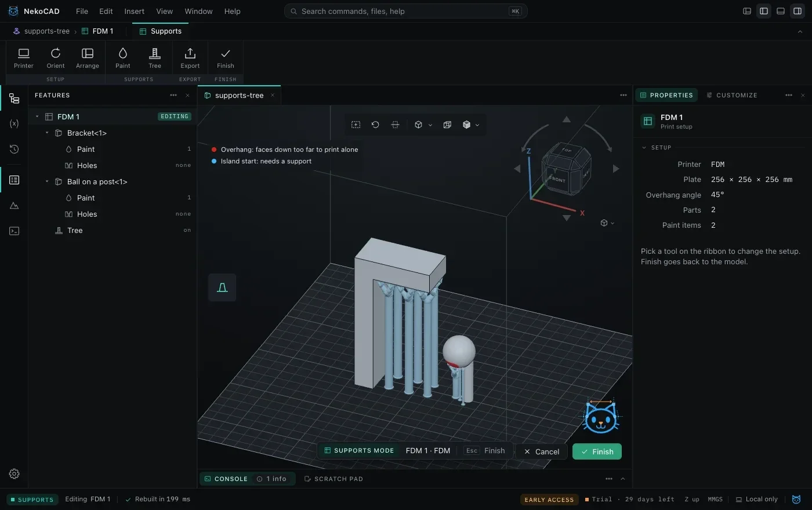Click the support shape viewport button
Viewport: 812px width, 510px height.
(222, 287)
